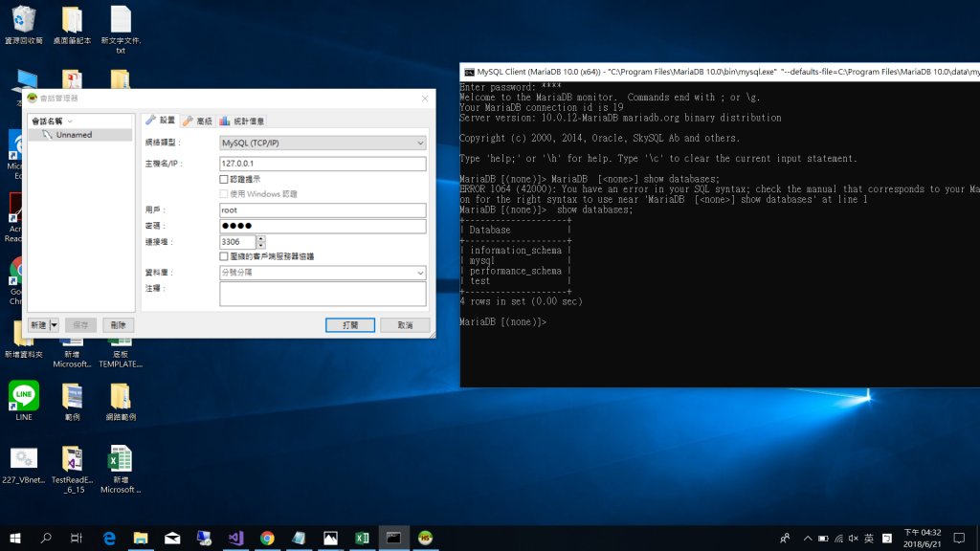Click the port field showing 3306
This screenshot has width=980, height=551.
237,242
